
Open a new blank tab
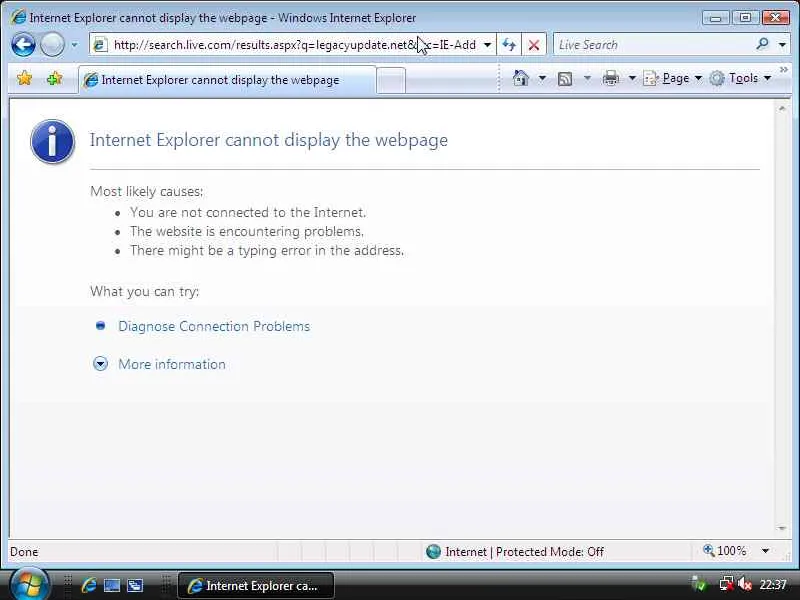point(391,81)
